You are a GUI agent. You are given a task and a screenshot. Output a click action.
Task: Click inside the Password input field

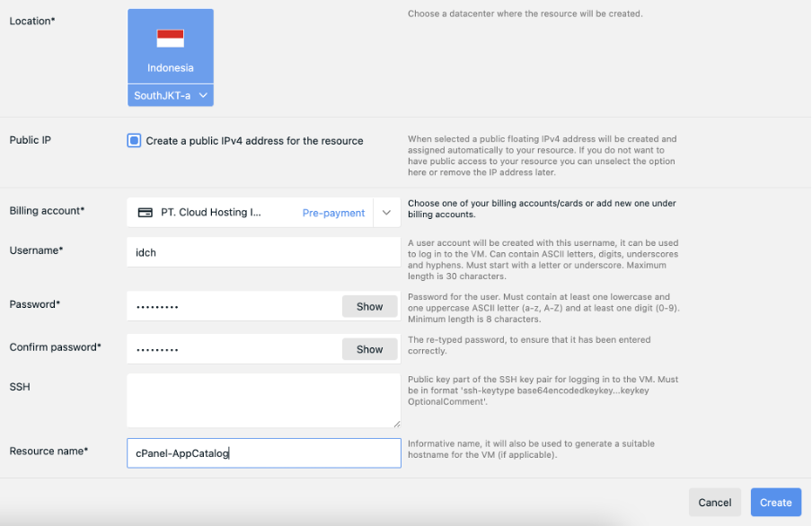point(234,306)
